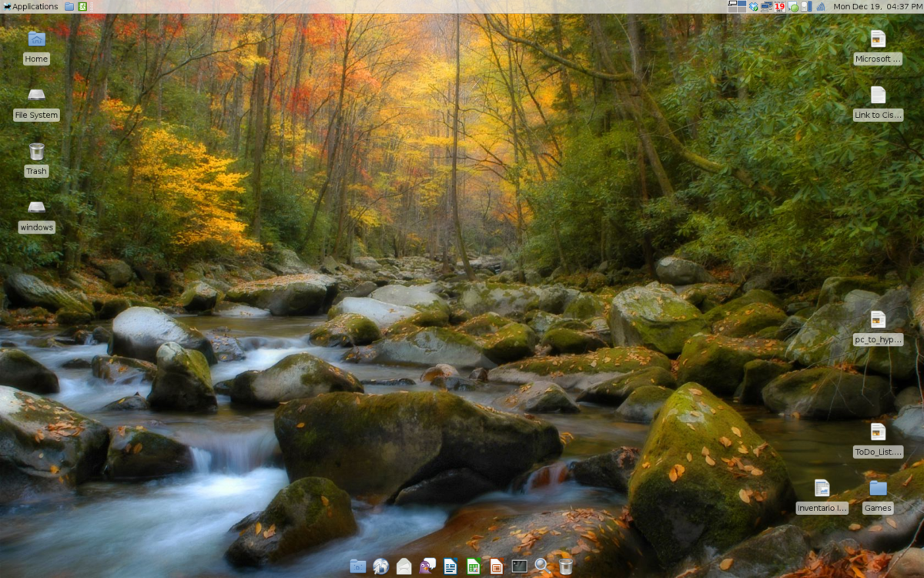Click the Games label text
Screen dimensions: 924x578
pos(878,509)
